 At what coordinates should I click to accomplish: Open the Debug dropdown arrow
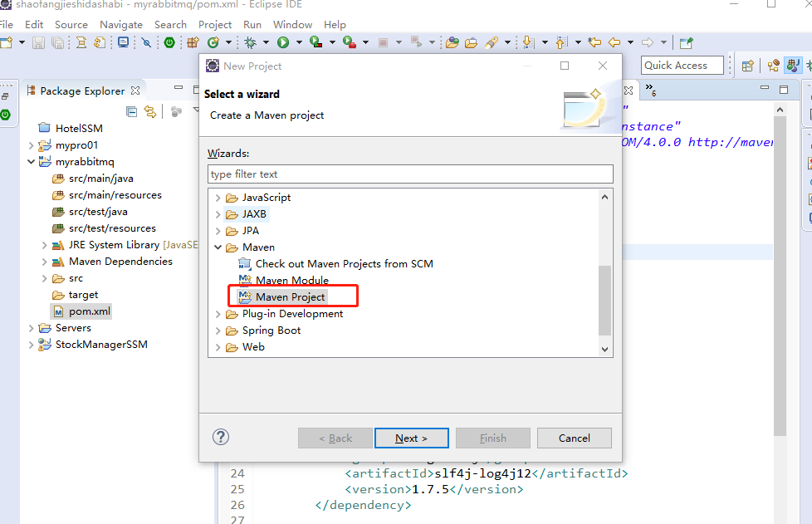click(x=266, y=42)
